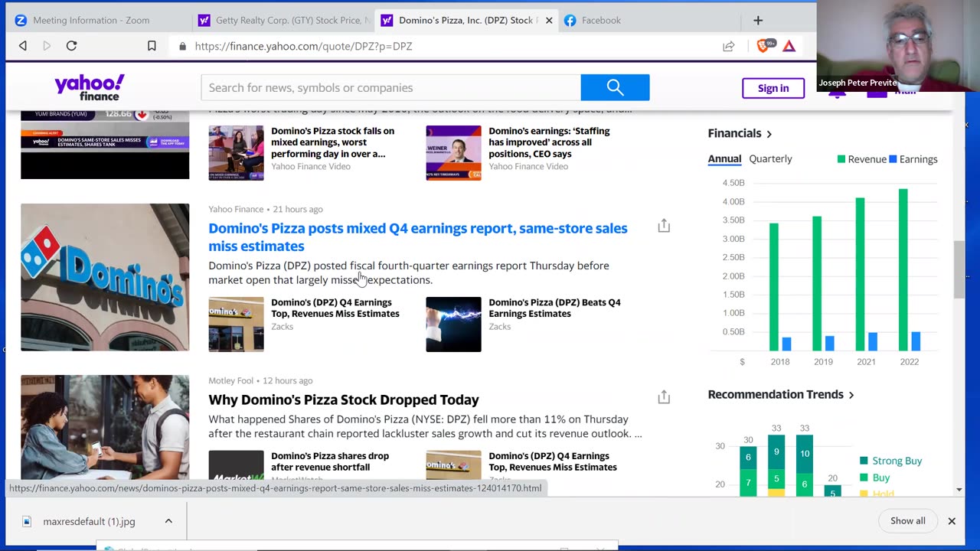Click green Revenue legend swatch
The height and width of the screenshot is (551, 980).
click(841, 159)
